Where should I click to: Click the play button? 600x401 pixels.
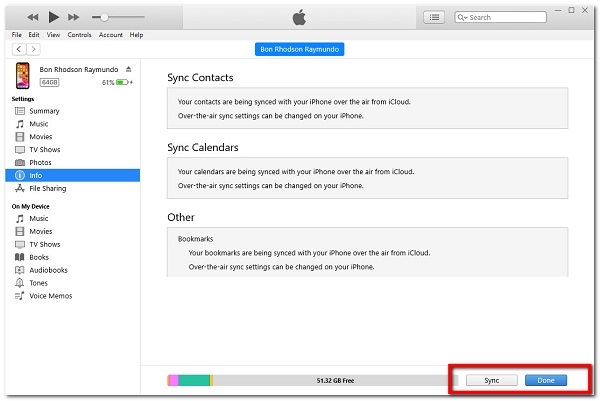(54, 17)
